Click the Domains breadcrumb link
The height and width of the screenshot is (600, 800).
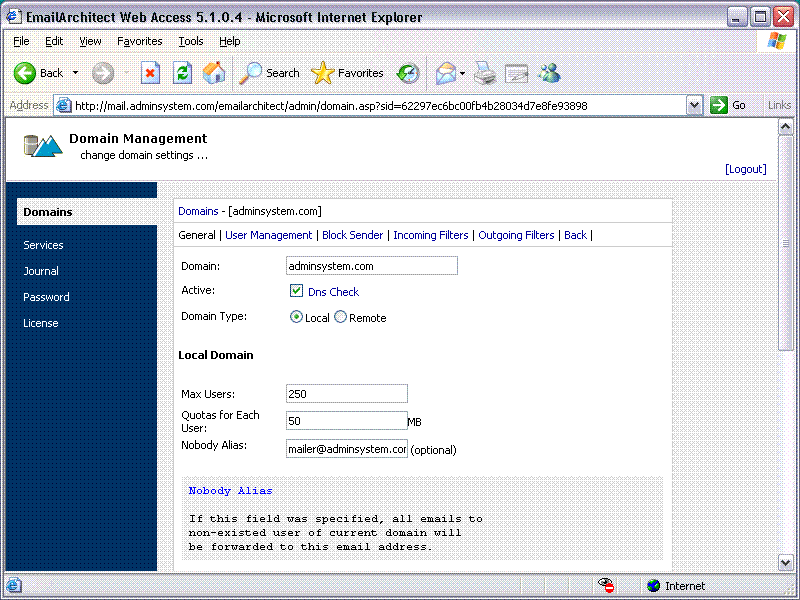click(198, 211)
